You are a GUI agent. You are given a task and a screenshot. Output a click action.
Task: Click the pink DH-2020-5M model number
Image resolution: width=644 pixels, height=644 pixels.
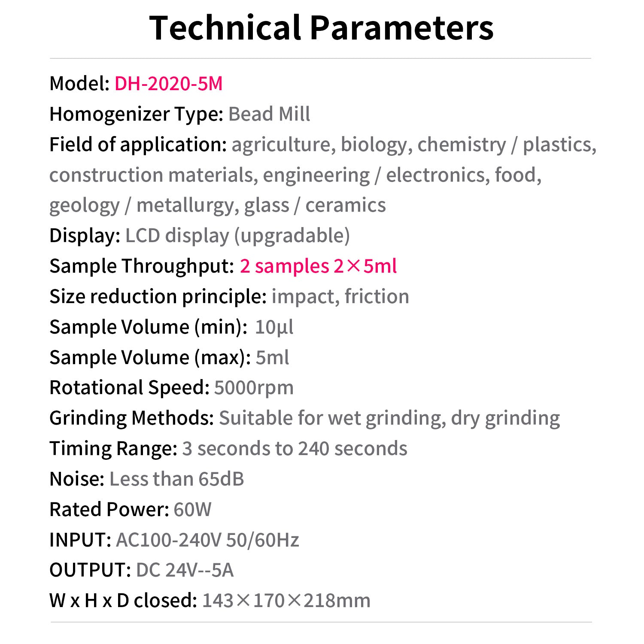tap(168, 83)
